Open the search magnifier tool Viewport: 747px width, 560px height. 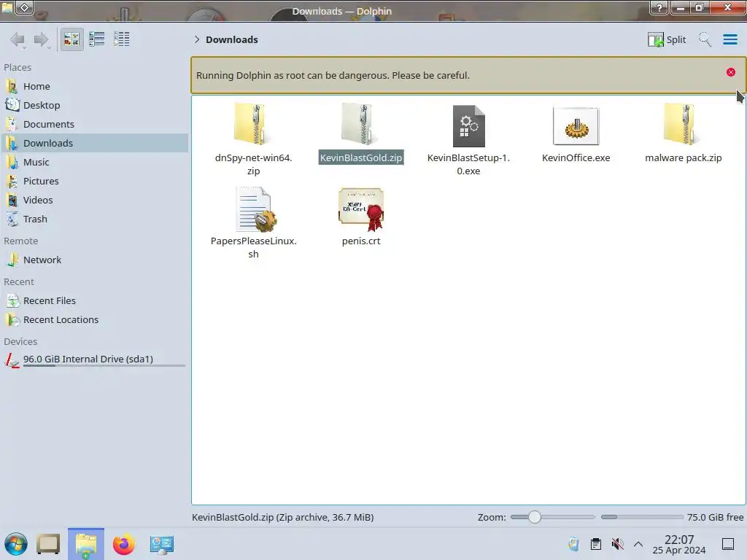(x=705, y=39)
